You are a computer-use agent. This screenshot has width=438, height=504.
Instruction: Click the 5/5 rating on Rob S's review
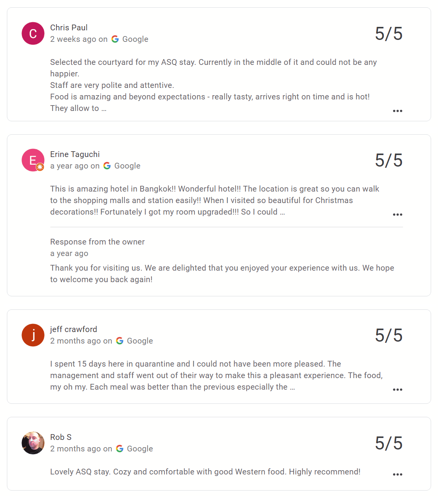click(389, 443)
